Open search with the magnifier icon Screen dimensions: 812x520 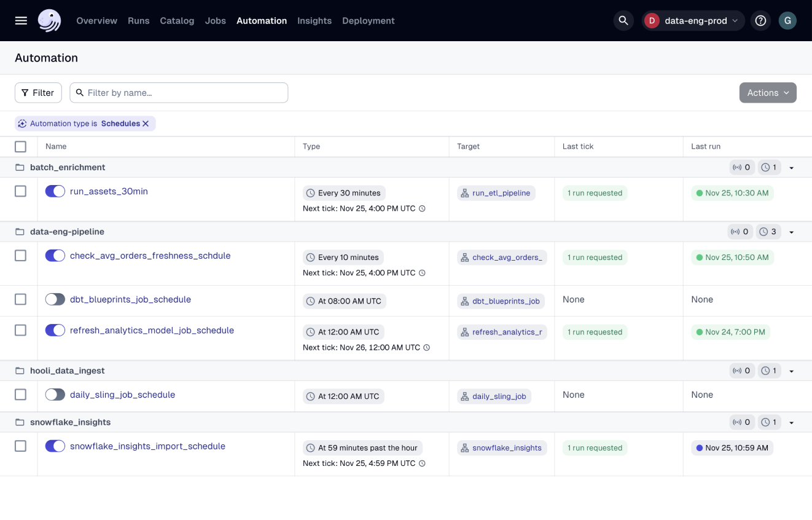coord(623,20)
